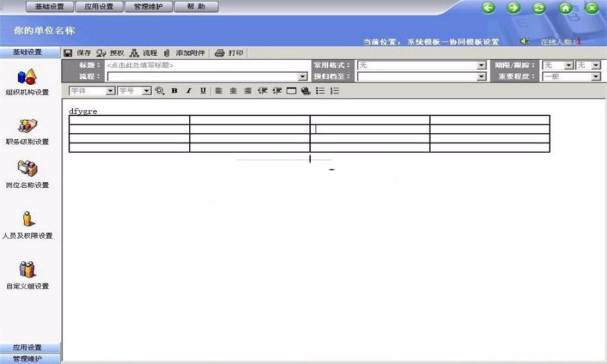Expand the 流程 dropdown
The image size is (607, 364).
tap(303, 77)
